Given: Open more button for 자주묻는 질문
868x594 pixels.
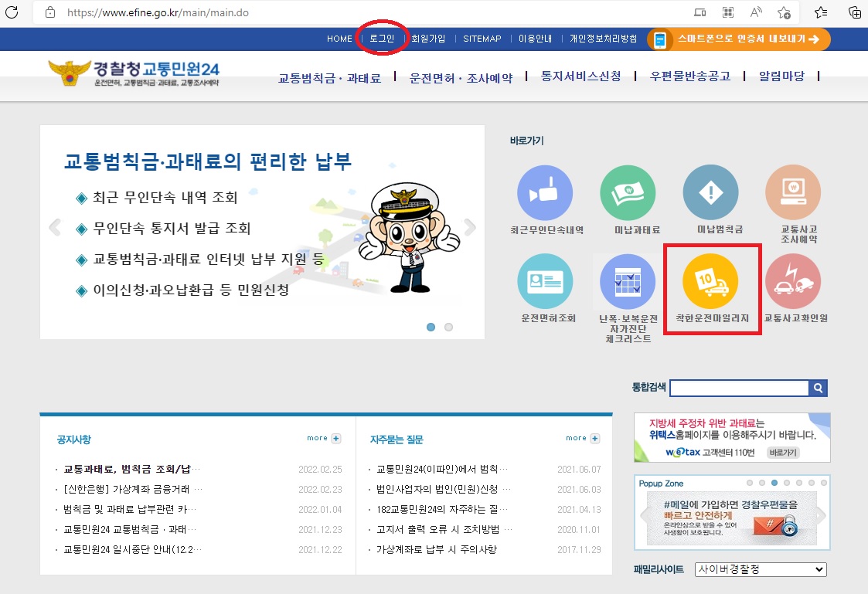Looking at the screenshot, I should pos(582,438).
